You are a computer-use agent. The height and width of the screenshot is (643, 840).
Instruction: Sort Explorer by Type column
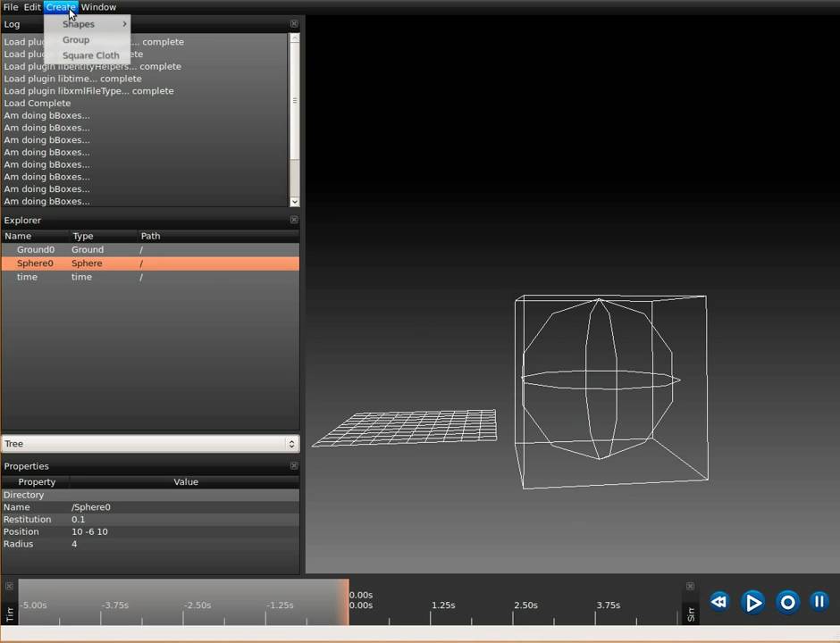(104, 236)
